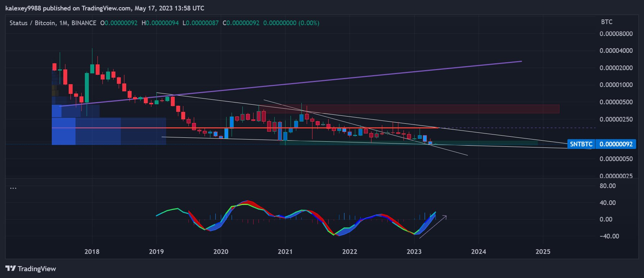Click the 0.00 oscillator axis value
The height and width of the screenshot is (278, 644).
pos(606,219)
